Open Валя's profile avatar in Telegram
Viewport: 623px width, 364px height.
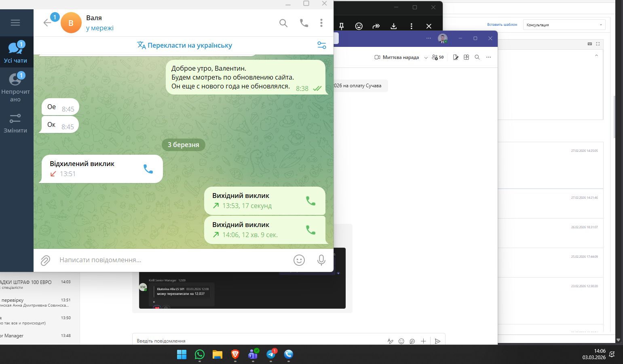(x=71, y=23)
